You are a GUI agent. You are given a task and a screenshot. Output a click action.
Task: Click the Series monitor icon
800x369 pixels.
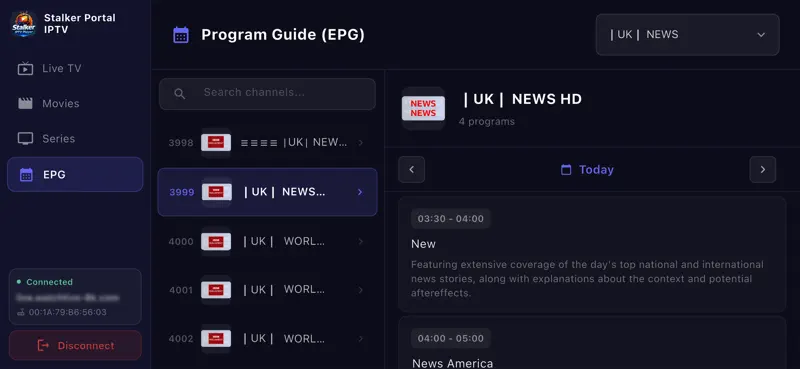25,139
